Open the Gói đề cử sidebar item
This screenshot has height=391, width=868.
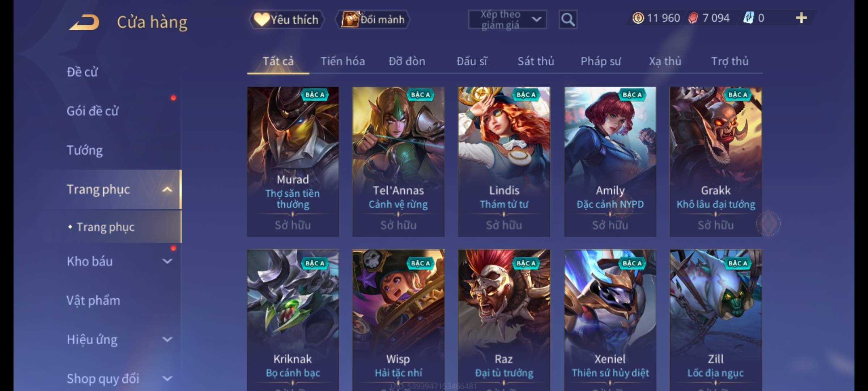[93, 111]
